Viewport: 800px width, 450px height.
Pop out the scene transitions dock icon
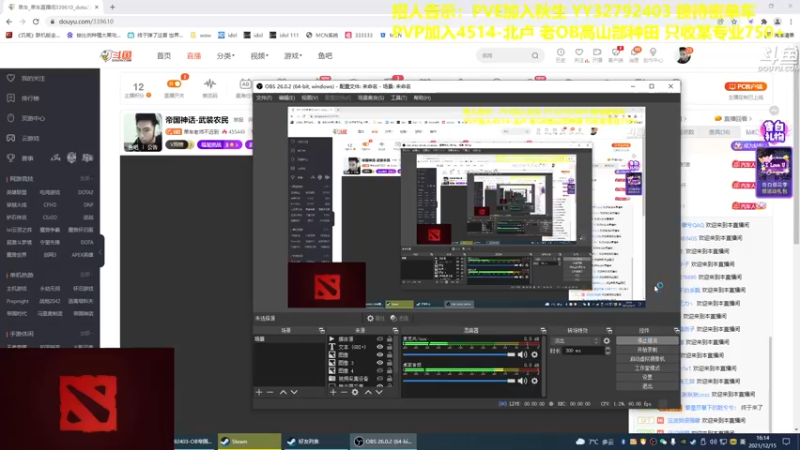609,331
